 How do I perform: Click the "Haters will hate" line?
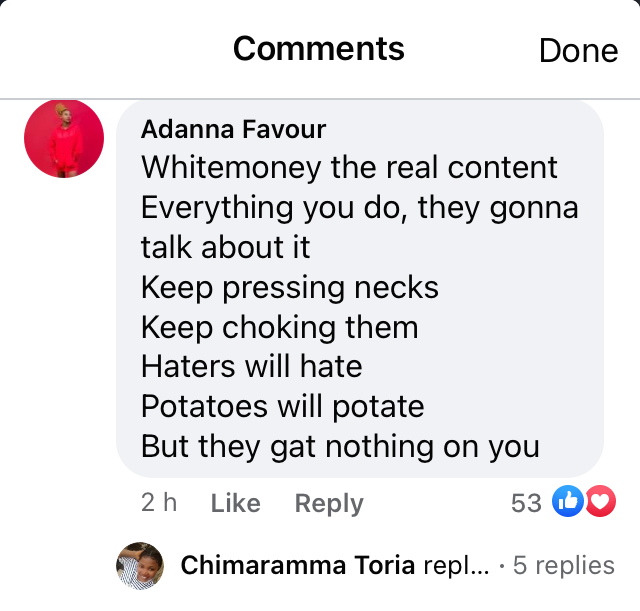252,366
